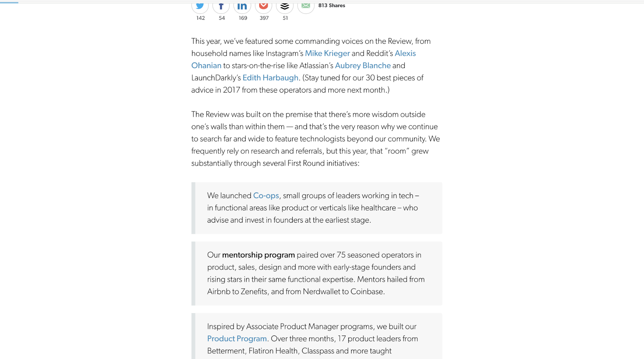Save the article to Pocket
The width and height of the screenshot is (644, 359).
[263, 6]
